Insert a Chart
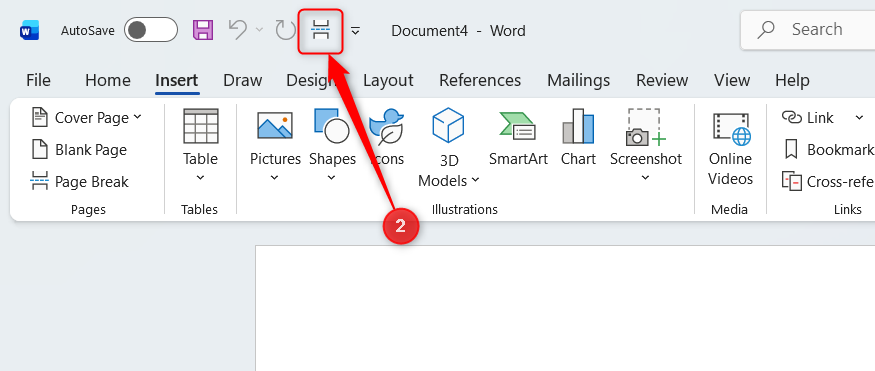This screenshot has height=371, width=875. pyautogui.click(x=578, y=137)
